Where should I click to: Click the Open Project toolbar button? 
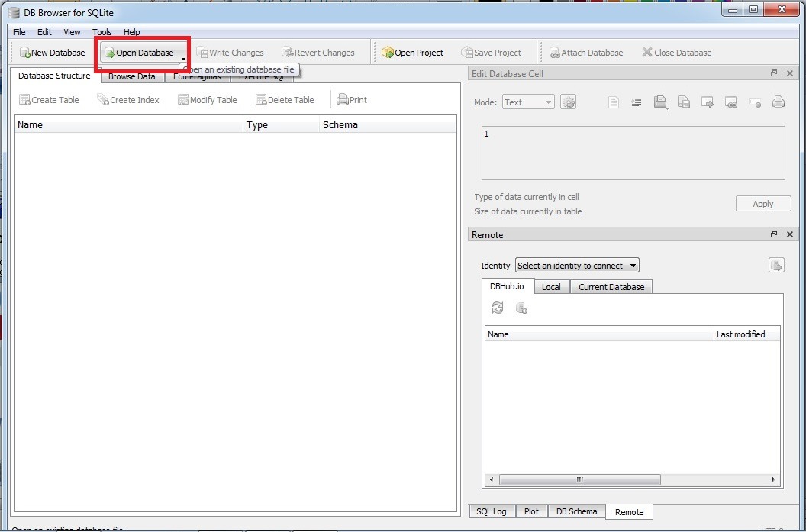coord(413,53)
